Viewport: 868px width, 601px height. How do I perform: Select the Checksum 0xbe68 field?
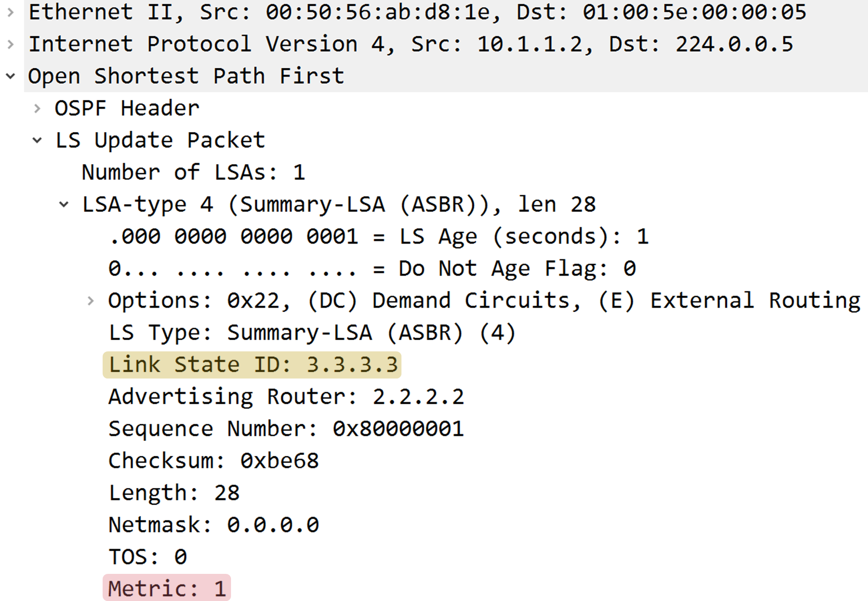(213, 461)
